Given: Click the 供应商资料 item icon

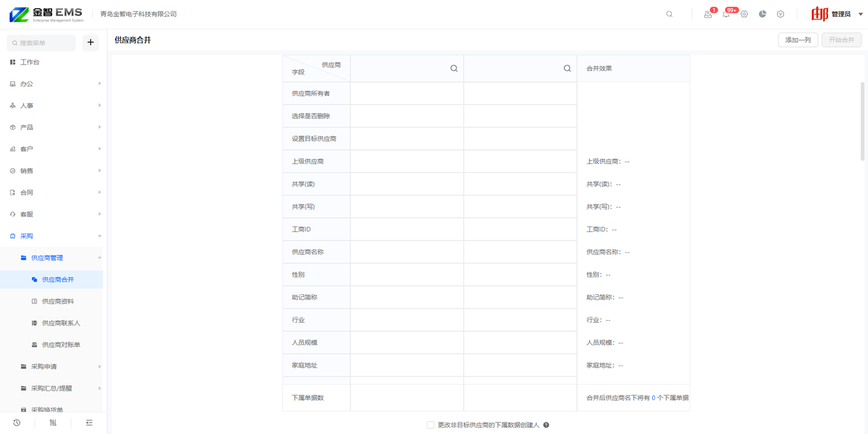Looking at the screenshot, I should [35, 301].
